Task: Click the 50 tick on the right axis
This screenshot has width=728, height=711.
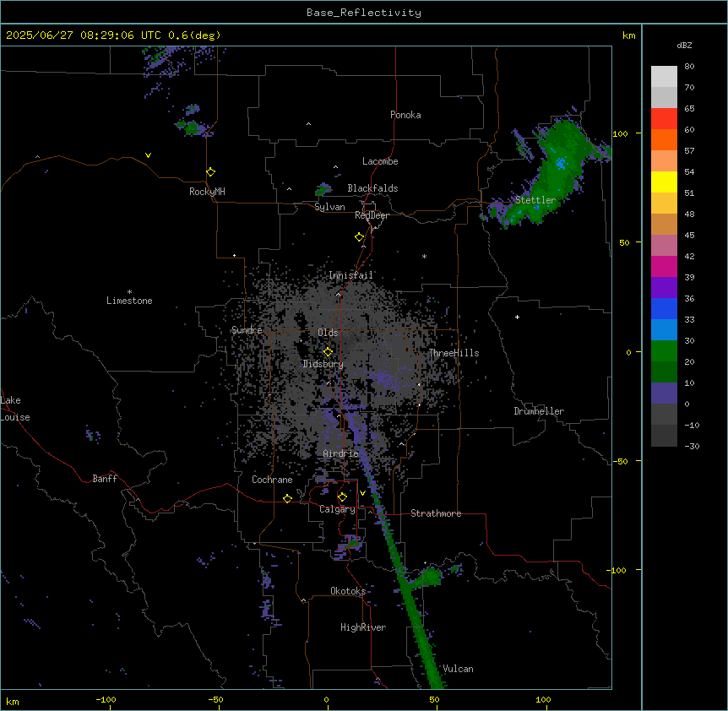Action: point(624,242)
